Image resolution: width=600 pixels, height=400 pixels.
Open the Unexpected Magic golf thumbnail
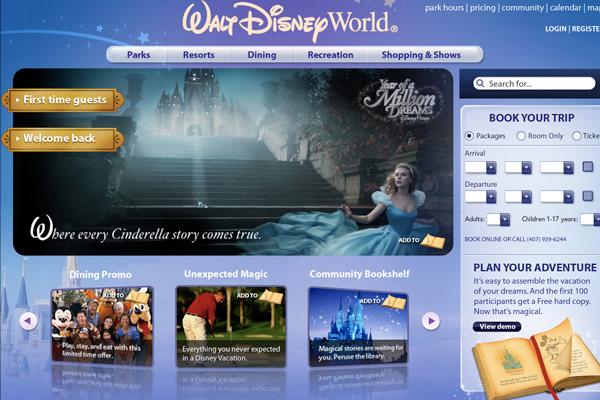231,327
